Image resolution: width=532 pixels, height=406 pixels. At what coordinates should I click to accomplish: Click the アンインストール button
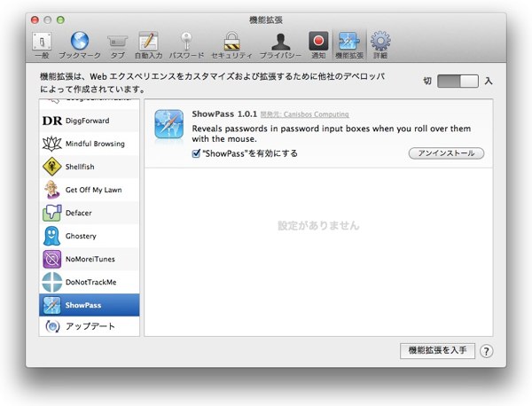(x=446, y=153)
